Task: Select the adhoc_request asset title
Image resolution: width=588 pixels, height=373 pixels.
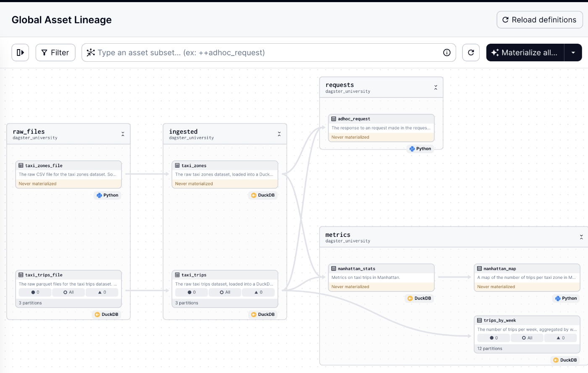Action: 354,119
